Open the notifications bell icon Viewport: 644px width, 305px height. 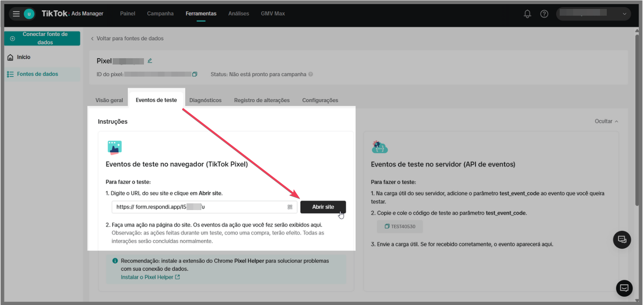[x=527, y=14]
